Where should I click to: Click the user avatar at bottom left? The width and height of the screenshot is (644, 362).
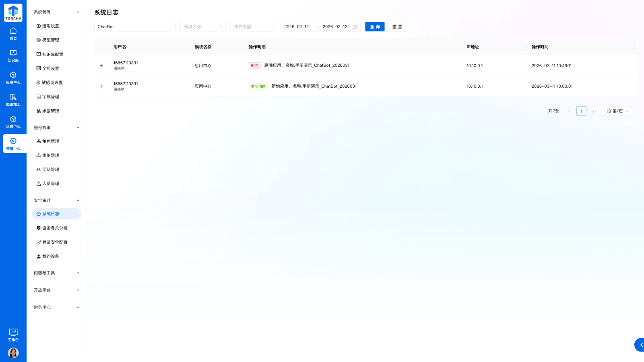[x=13, y=353]
